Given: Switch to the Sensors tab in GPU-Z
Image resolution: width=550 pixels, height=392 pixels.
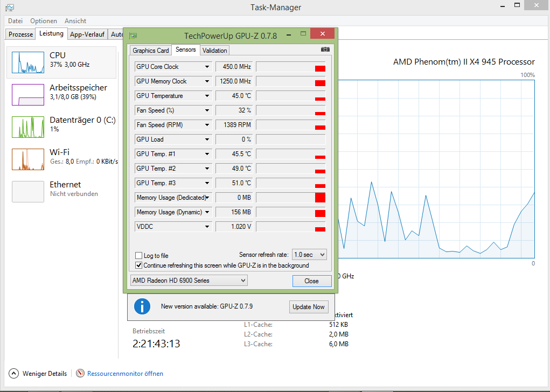Looking at the screenshot, I should [185, 50].
